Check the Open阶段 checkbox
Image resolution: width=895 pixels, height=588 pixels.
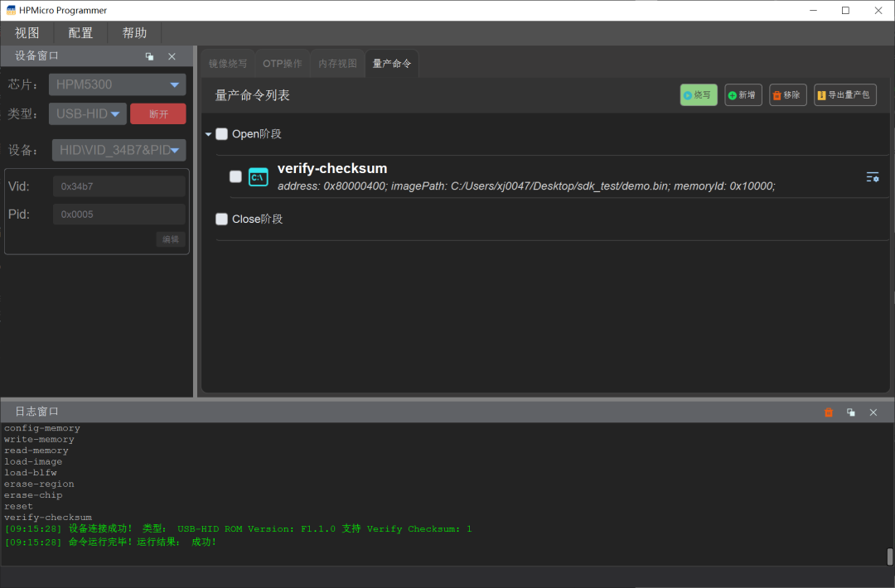(221, 134)
